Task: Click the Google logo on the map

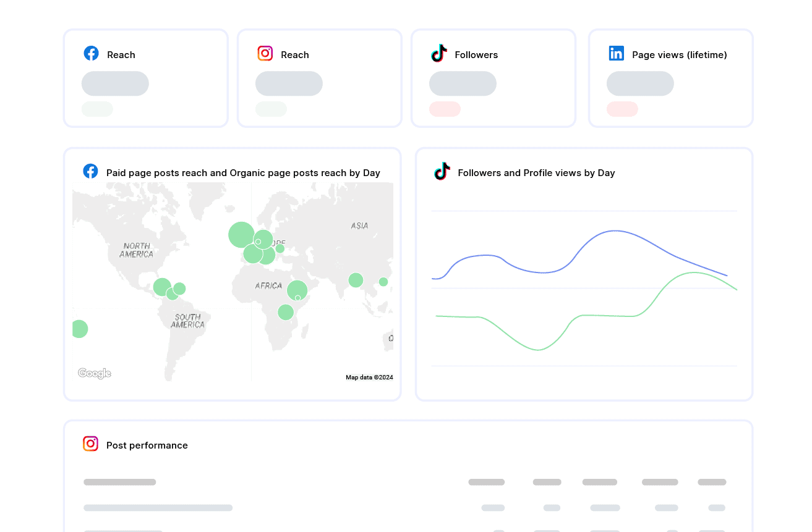Action: 95,373
